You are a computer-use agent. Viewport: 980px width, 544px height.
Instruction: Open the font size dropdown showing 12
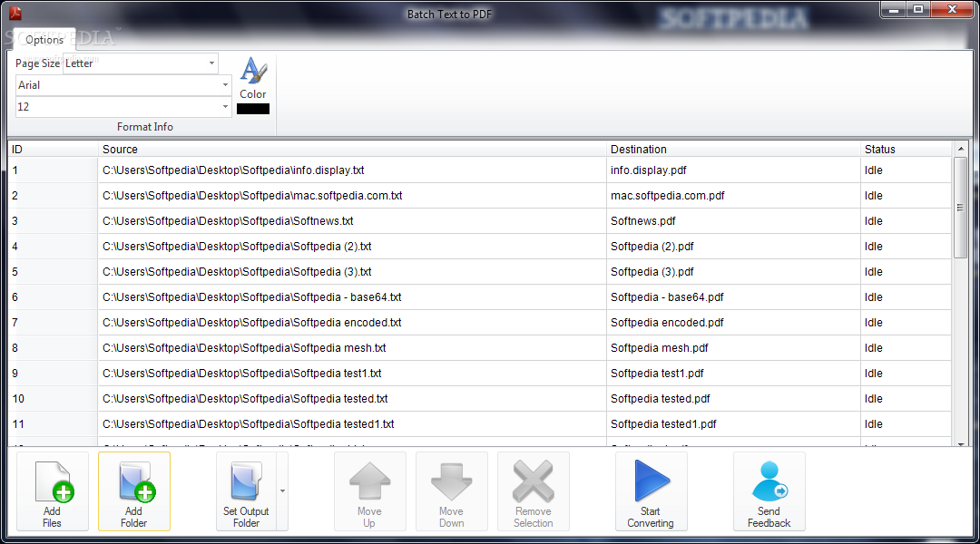[x=123, y=107]
